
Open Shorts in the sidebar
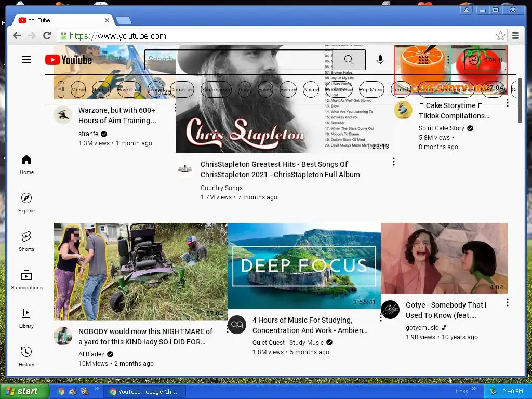(x=26, y=241)
